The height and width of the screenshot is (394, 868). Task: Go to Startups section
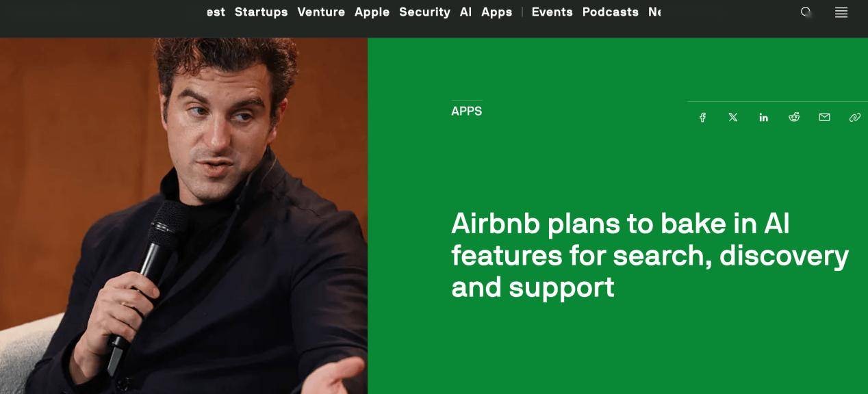261,12
